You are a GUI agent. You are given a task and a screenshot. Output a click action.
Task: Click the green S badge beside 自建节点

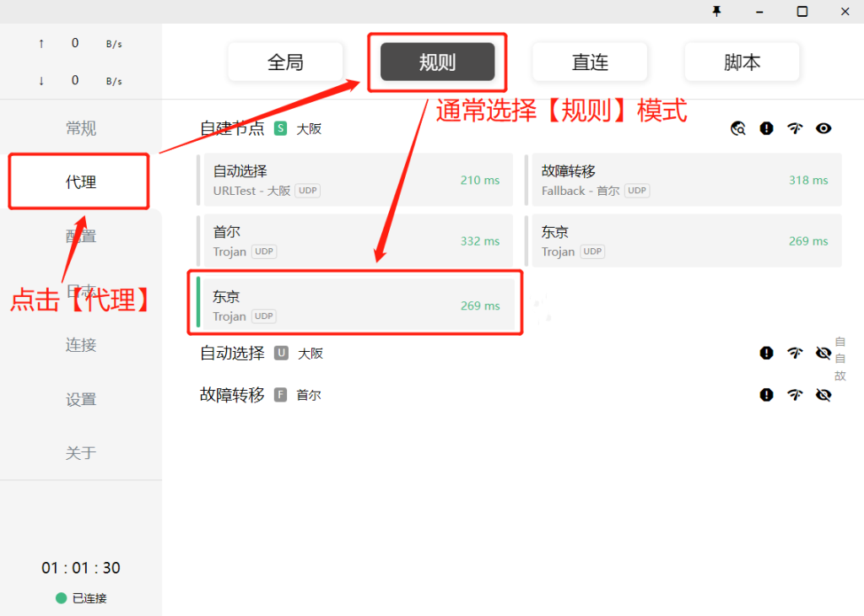click(280, 129)
